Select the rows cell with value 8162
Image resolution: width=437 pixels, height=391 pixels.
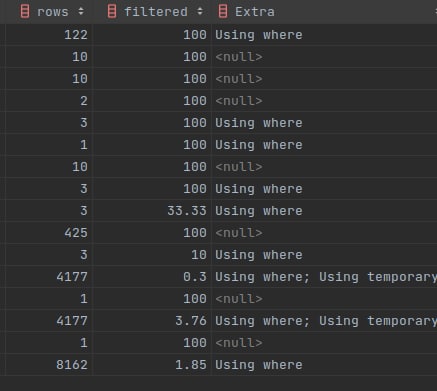click(49, 365)
